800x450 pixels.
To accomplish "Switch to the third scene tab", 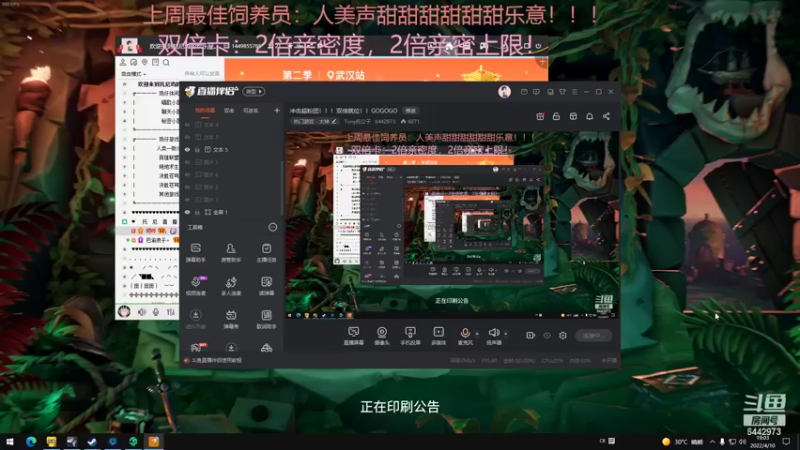I will [x=250, y=110].
